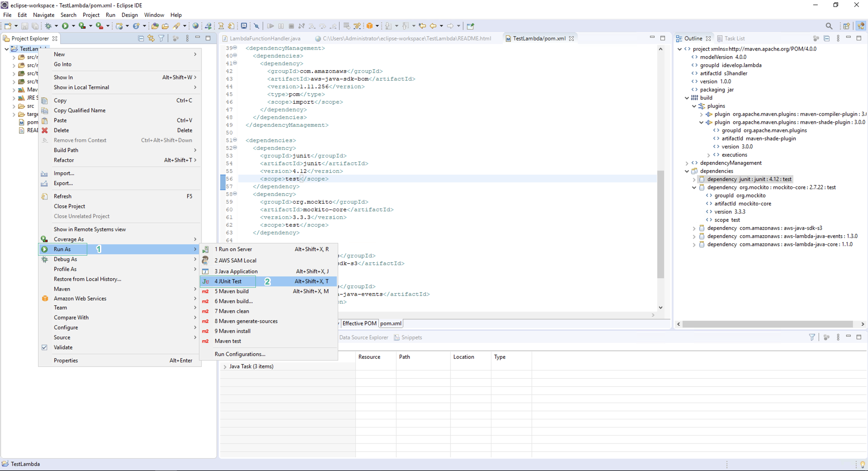The image size is (868, 471).
Task: Click the Save icon in toolbar
Action: 25,26
